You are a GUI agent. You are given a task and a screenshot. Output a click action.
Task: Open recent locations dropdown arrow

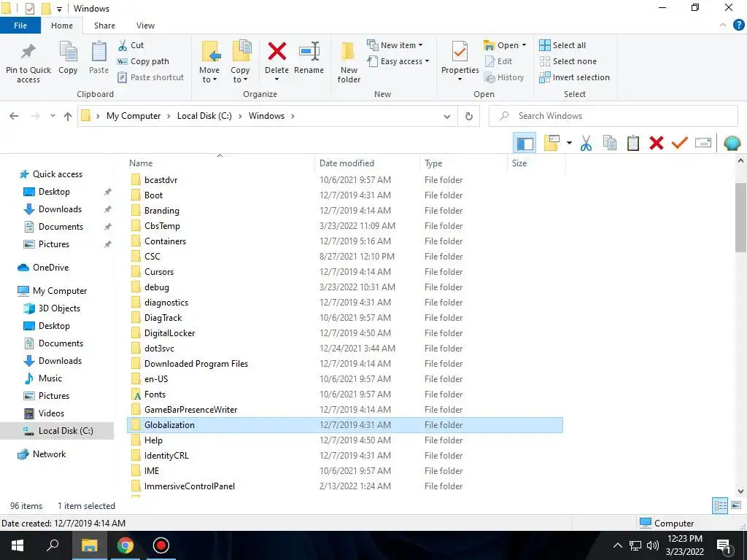pyautogui.click(x=53, y=116)
